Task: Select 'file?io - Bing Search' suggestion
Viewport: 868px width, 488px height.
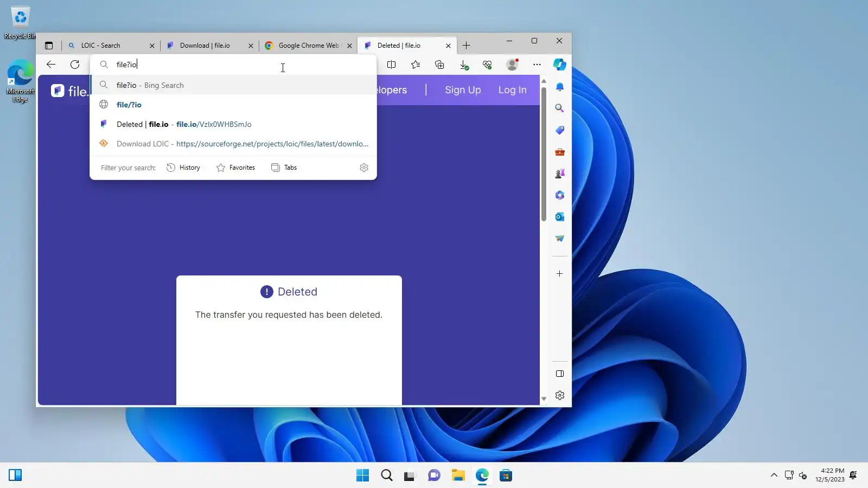Action: pos(233,85)
